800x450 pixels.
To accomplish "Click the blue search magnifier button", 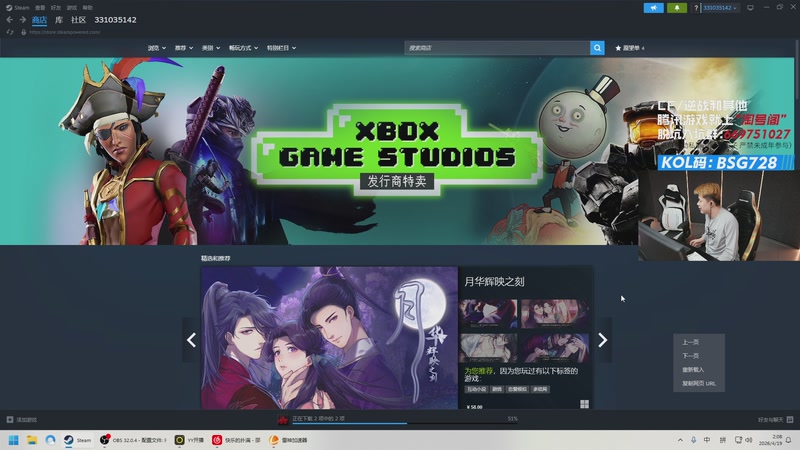I will pos(597,48).
